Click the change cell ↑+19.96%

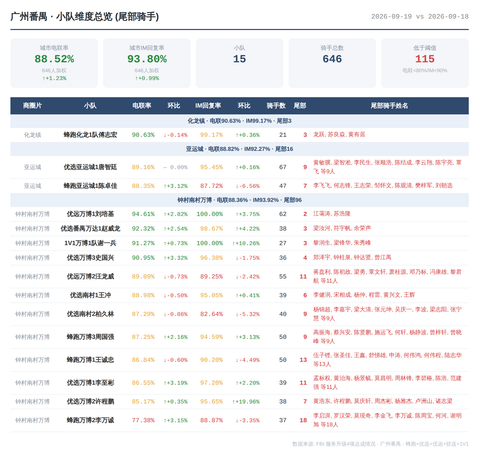point(246,402)
